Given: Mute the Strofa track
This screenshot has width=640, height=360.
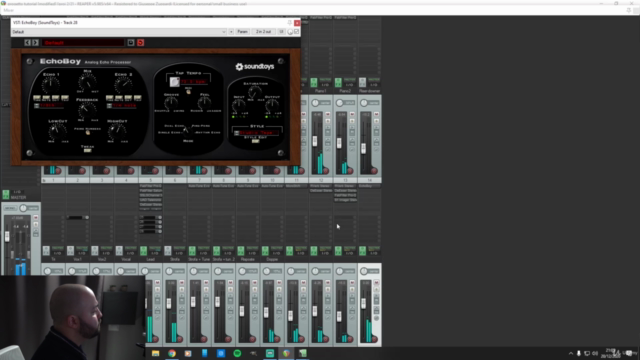Looking at the screenshot, I should [x=182, y=282].
